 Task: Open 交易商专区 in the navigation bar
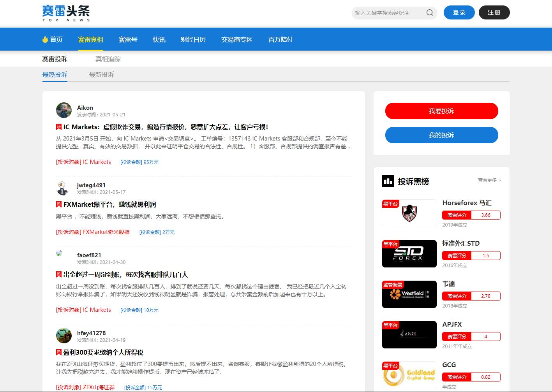point(237,39)
